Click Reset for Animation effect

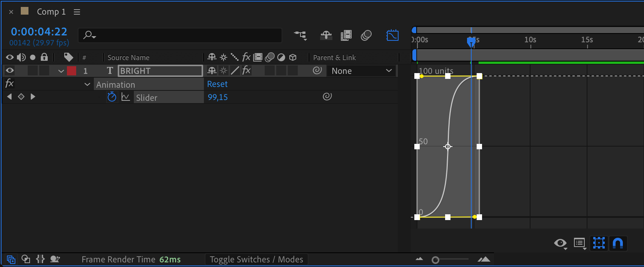point(217,84)
